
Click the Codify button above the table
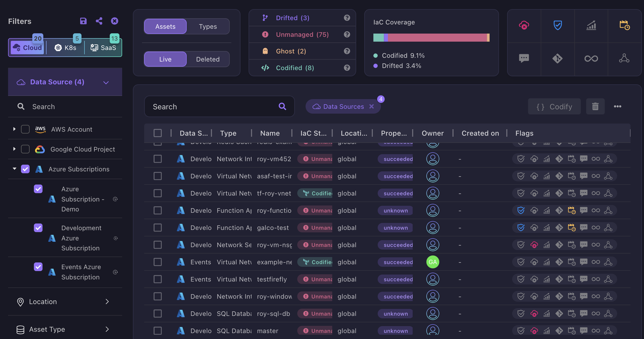pyautogui.click(x=554, y=106)
